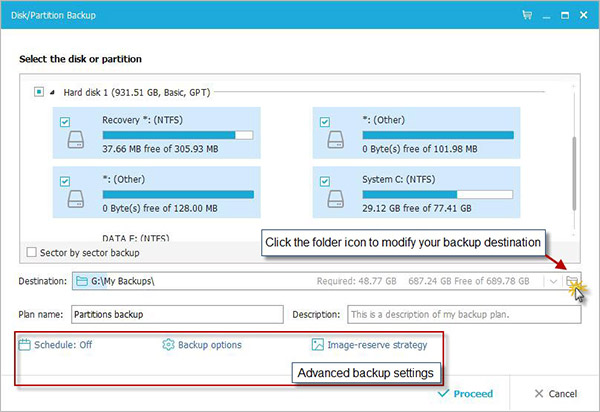Click the Cancel button
Screen dimensions: 600x412
pos(556,394)
